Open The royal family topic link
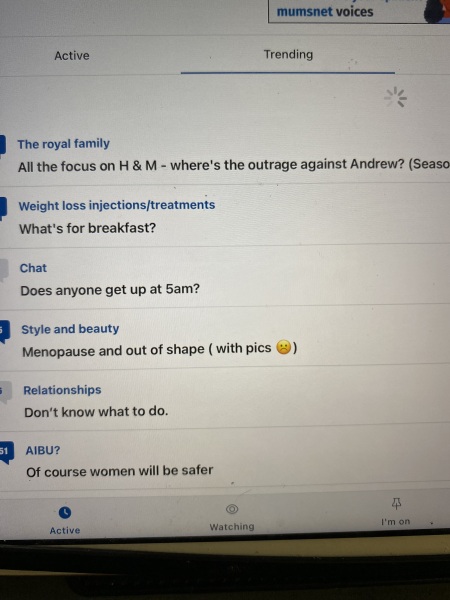Image resolution: width=450 pixels, height=600 pixels. tap(64, 144)
